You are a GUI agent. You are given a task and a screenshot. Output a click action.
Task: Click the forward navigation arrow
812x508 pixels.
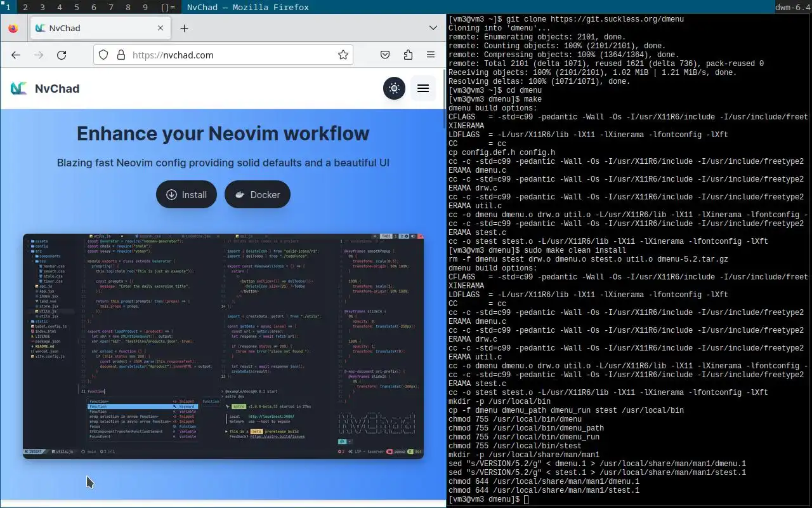(x=39, y=55)
